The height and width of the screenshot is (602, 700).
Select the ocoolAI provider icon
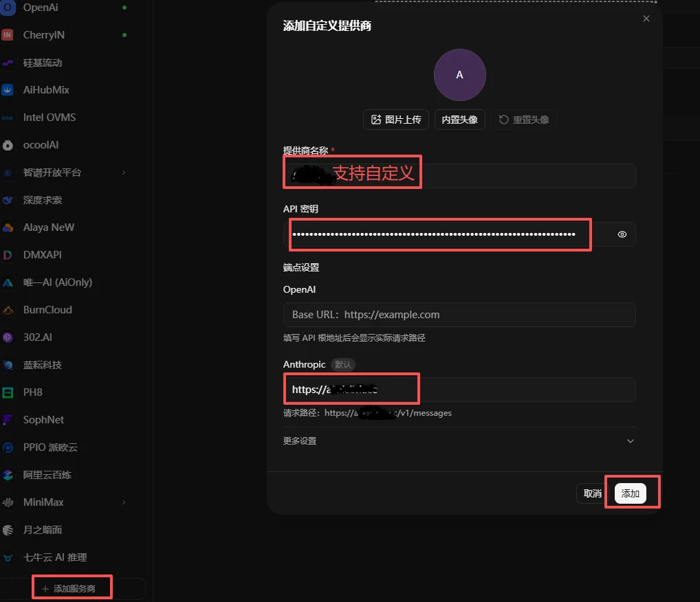(8, 145)
